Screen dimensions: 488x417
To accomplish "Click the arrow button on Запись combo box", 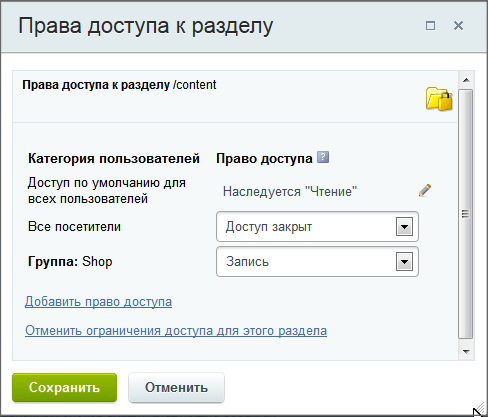I will 404,262.
